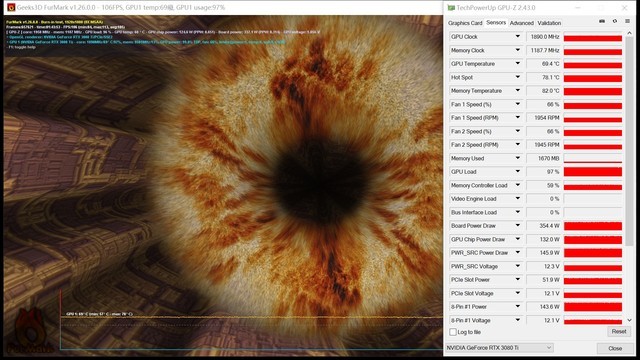The image size is (640, 360).
Task: Open the GPU Chip Power Draw dropdown
Action: click(518, 239)
